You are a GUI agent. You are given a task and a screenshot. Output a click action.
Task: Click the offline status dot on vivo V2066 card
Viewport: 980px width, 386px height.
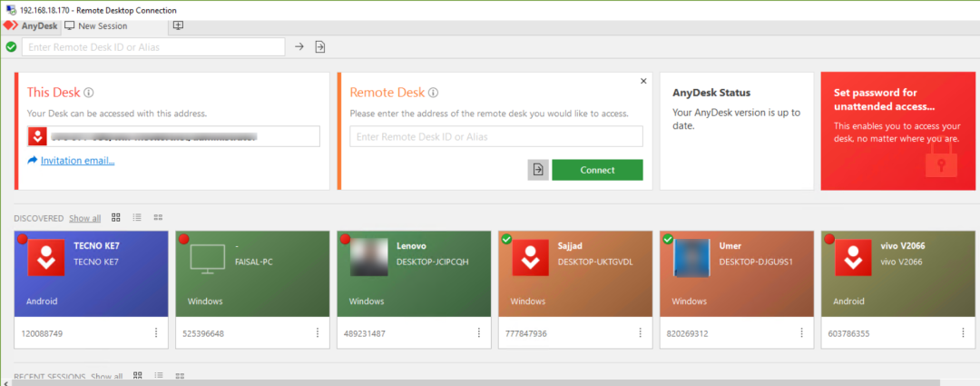[x=829, y=239]
